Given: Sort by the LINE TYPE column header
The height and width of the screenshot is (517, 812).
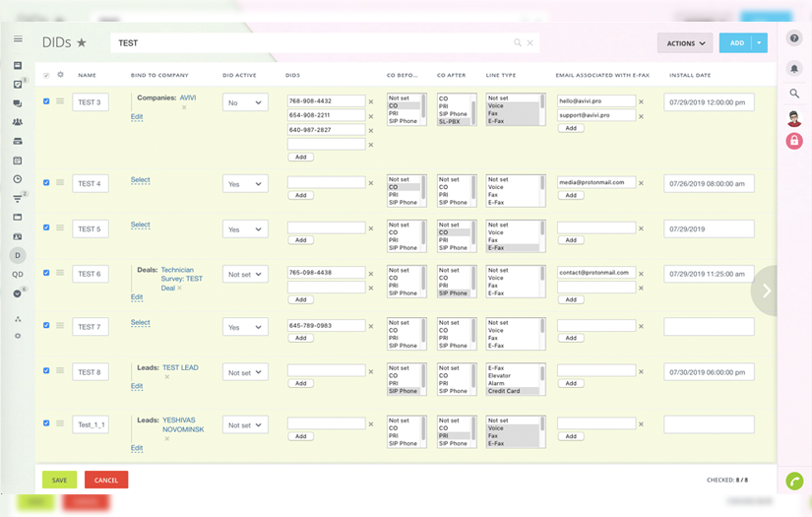Looking at the screenshot, I should point(500,75).
